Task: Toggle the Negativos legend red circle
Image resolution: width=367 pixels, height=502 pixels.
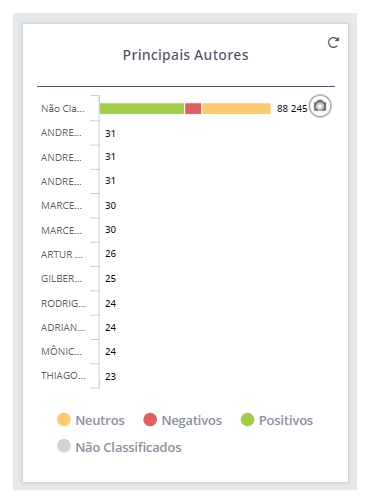Action: point(150,420)
